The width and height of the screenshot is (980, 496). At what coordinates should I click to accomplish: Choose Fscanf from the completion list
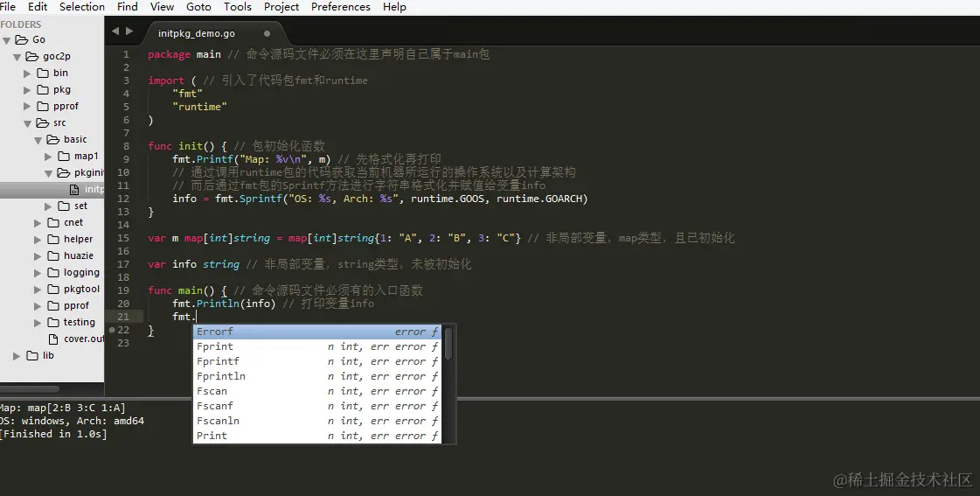316,407
